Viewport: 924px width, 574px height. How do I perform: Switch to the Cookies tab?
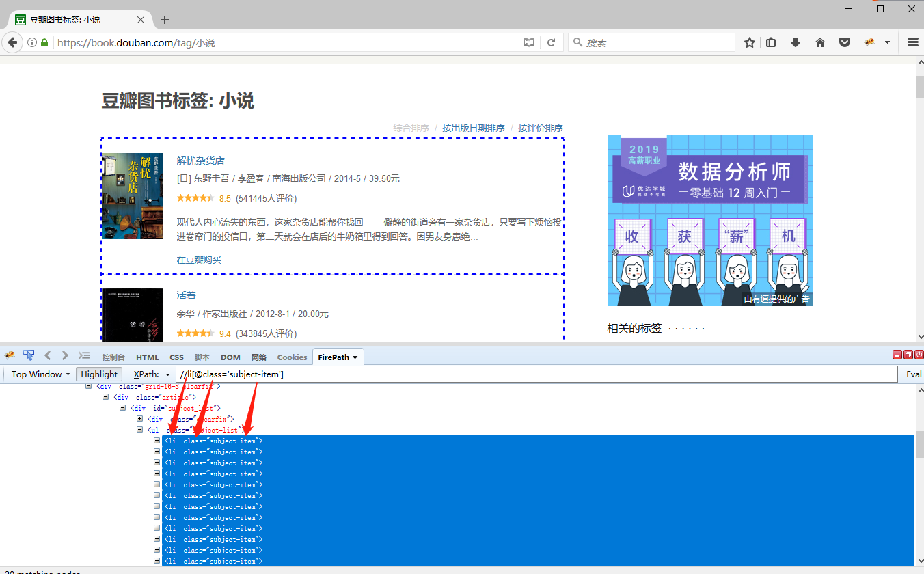click(x=292, y=357)
